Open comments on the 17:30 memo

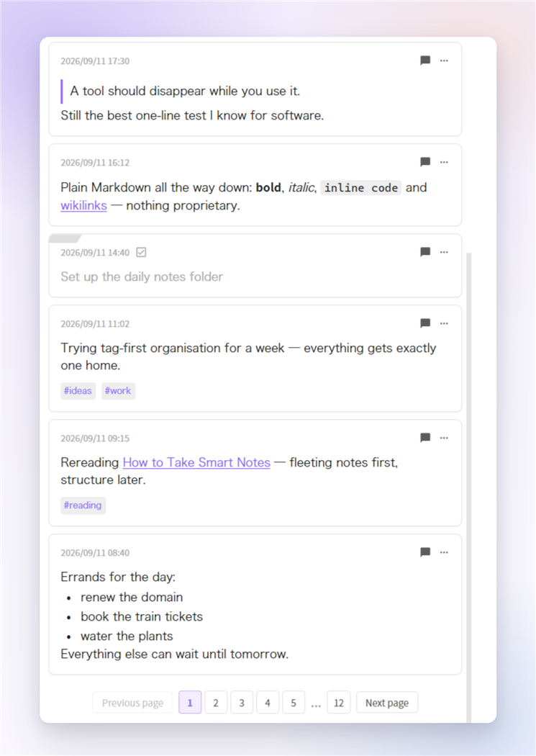click(x=425, y=60)
